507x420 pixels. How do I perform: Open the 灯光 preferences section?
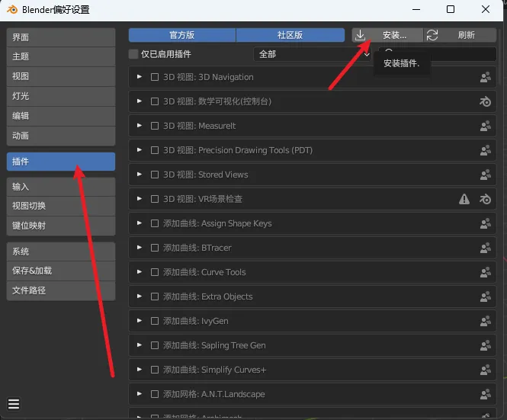click(61, 96)
